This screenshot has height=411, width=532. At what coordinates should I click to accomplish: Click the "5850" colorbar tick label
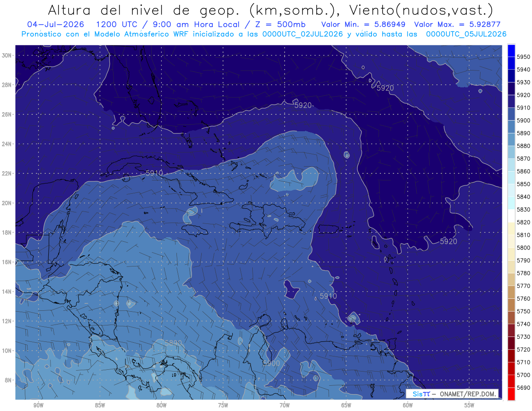tap(524, 184)
